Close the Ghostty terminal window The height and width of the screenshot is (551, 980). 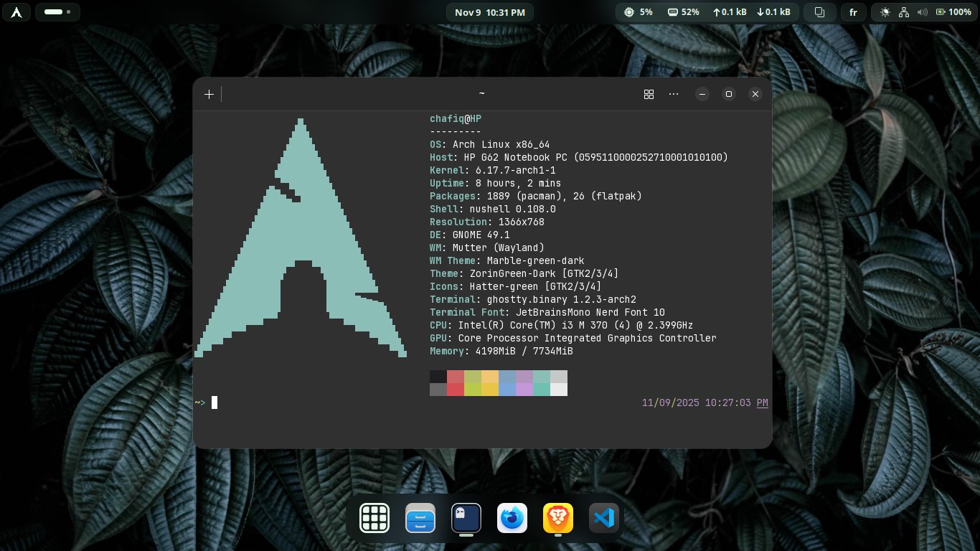pyautogui.click(x=755, y=94)
